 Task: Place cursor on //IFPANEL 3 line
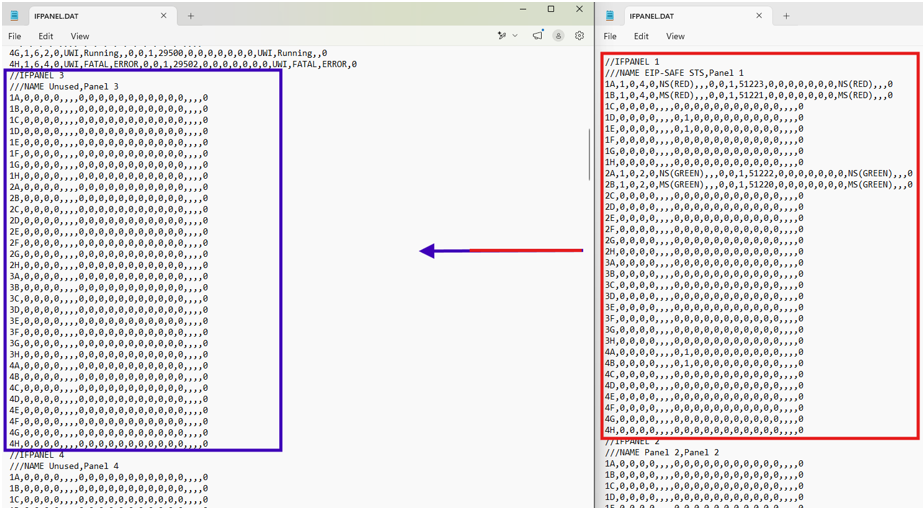tap(37, 75)
